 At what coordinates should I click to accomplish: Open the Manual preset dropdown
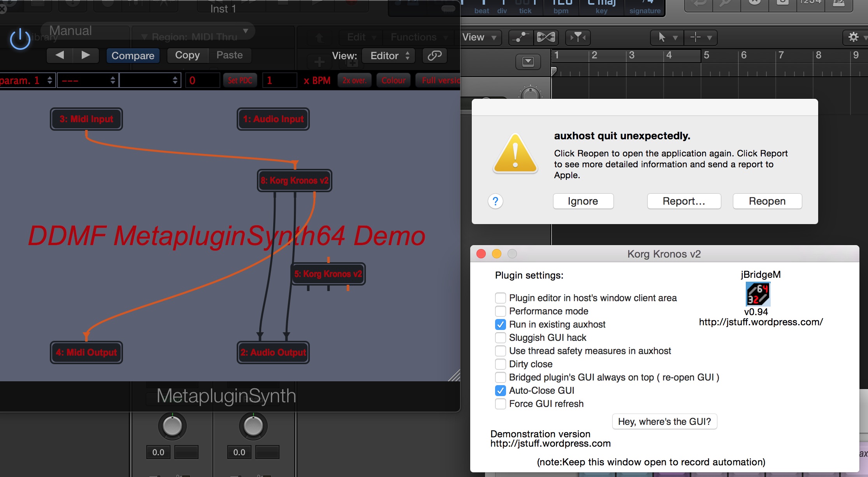coord(148,30)
